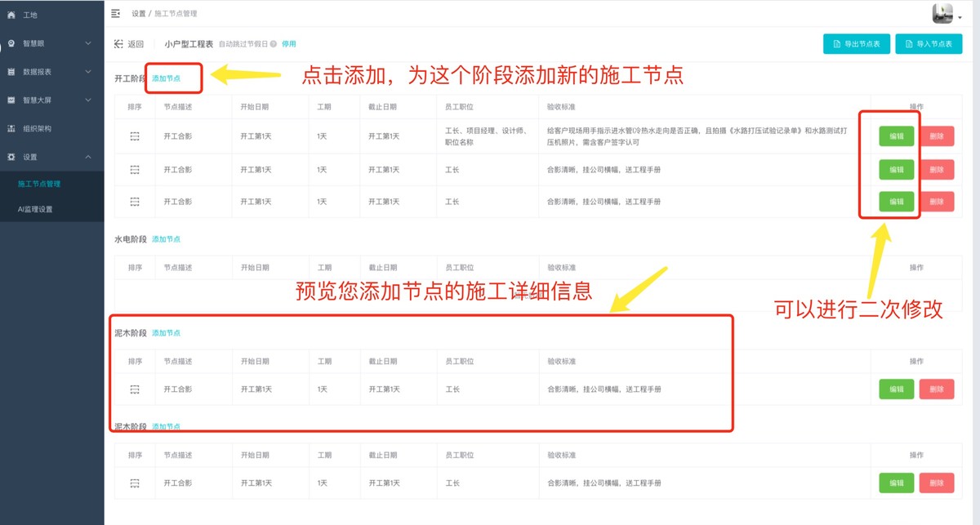Click the 水电阶段 section heading
Image resolution: width=980 pixels, height=525 pixels.
pyautogui.click(x=131, y=239)
